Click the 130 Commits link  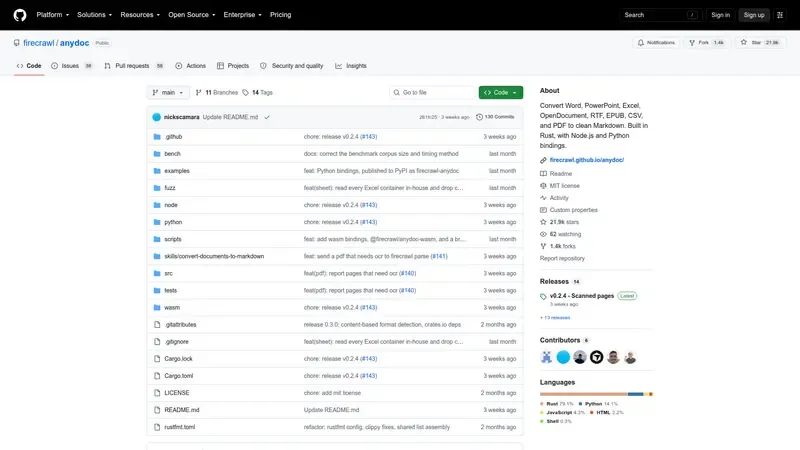(495, 117)
